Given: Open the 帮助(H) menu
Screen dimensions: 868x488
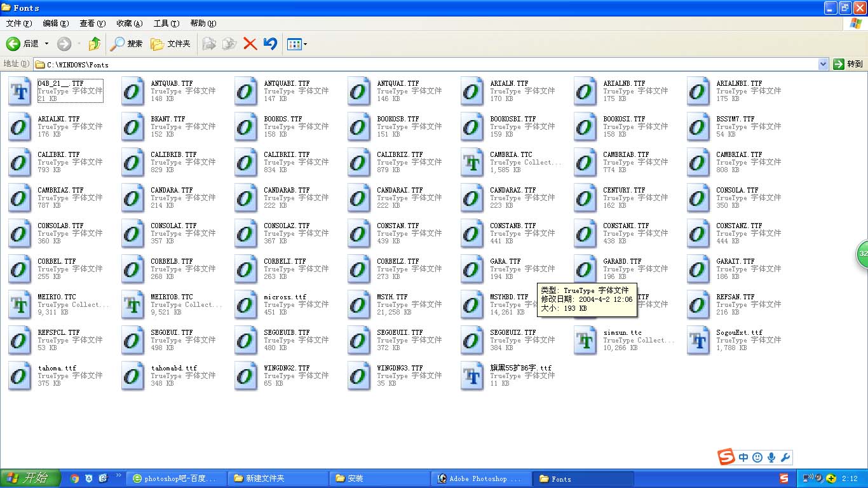Looking at the screenshot, I should click(x=203, y=24).
